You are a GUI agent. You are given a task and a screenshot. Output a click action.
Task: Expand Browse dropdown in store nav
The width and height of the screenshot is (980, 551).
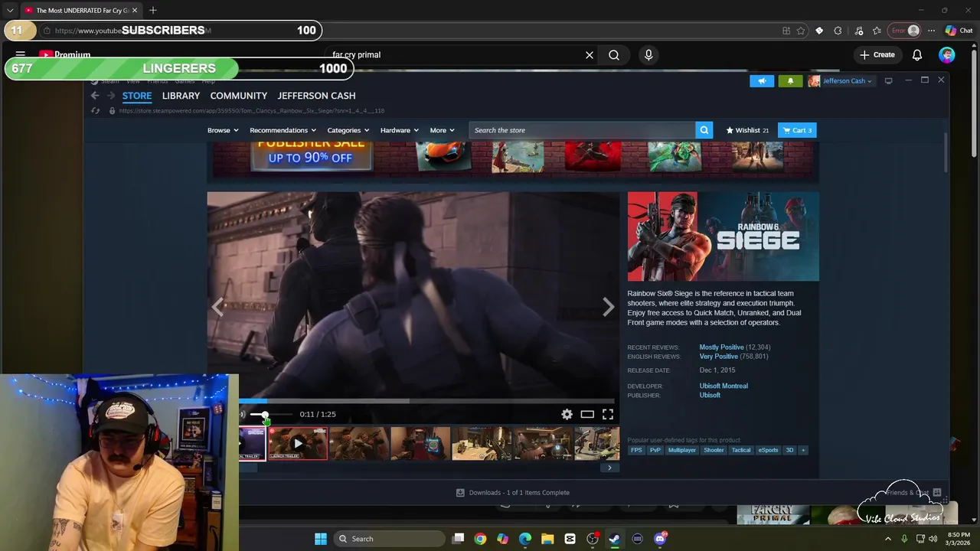click(x=223, y=130)
